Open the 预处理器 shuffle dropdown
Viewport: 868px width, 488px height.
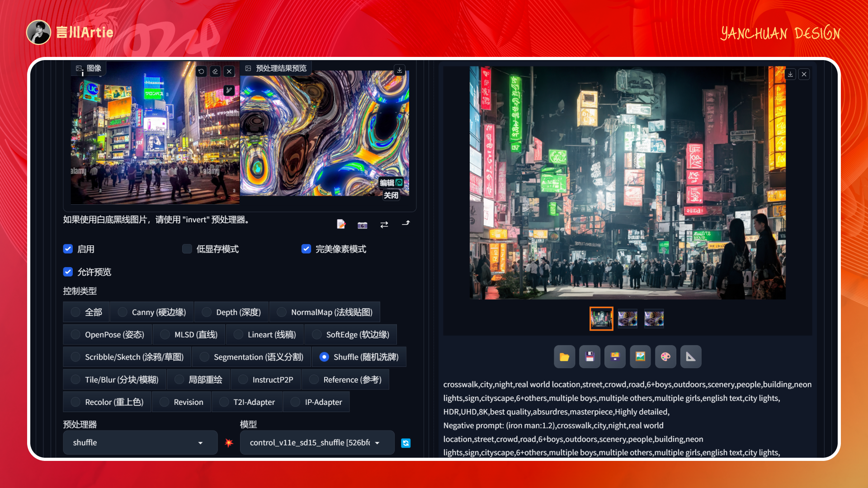[x=140, y=442]
